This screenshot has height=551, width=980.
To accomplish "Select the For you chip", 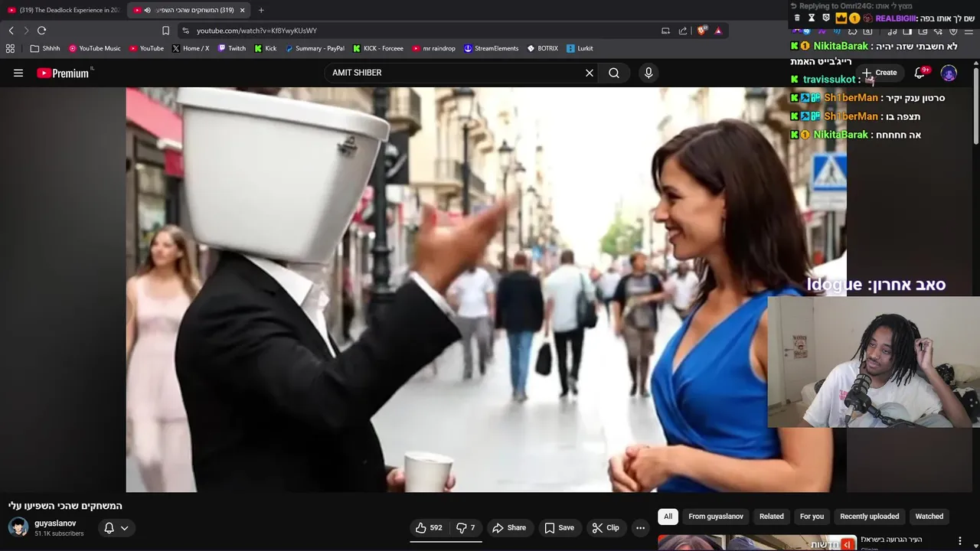I will coord(812,517).
